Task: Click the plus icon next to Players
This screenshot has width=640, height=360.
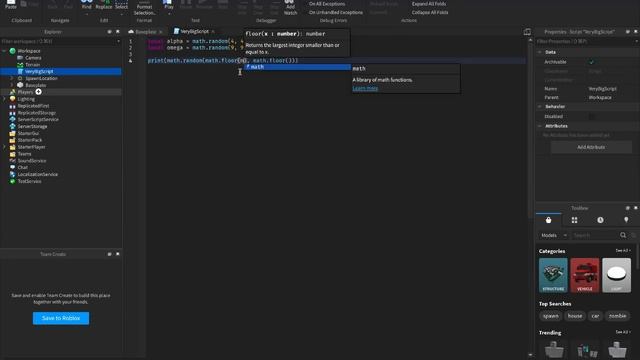Action: pyautogui.click(x=38, y=92)
